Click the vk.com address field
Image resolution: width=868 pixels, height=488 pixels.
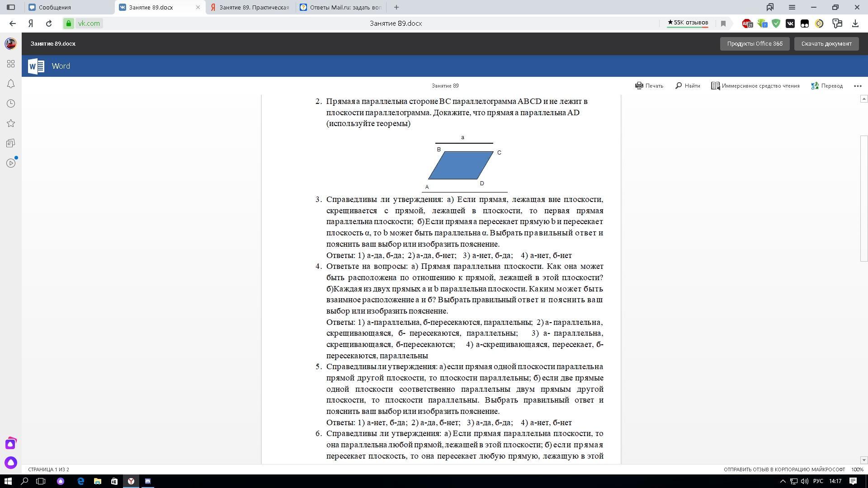coord(89,23)
